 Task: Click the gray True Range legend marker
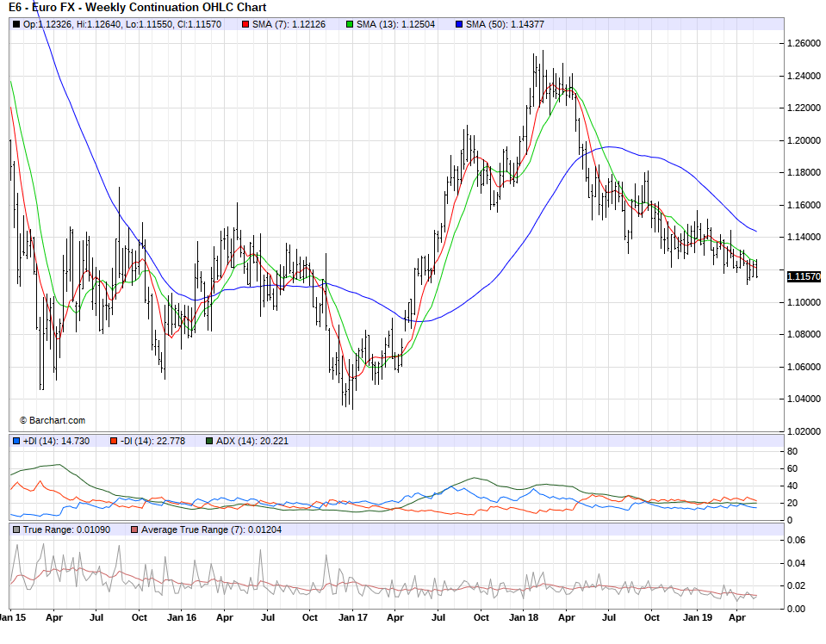[16, 529]
